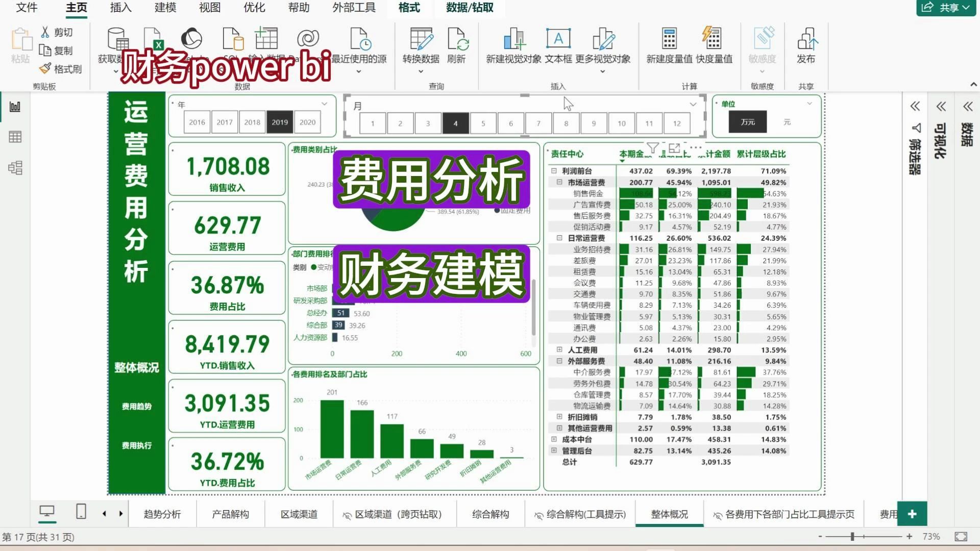Switch to data view in left sidebar

tap(15, 136)
